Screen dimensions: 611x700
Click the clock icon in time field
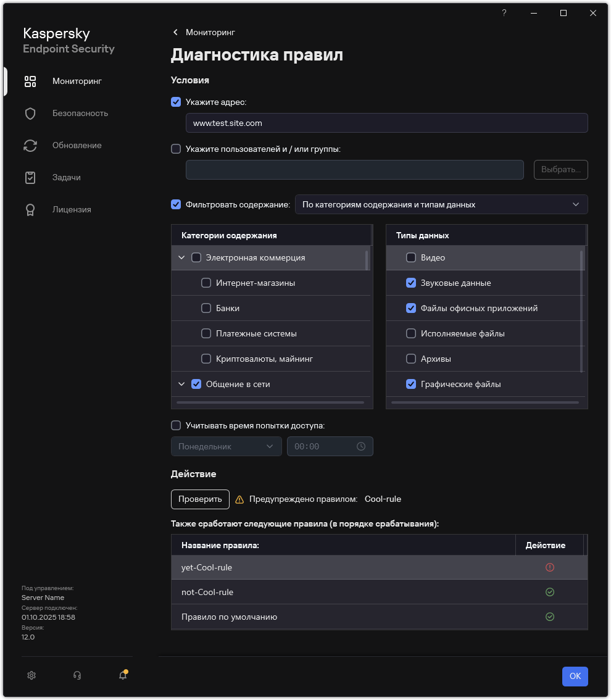(361, 446)
